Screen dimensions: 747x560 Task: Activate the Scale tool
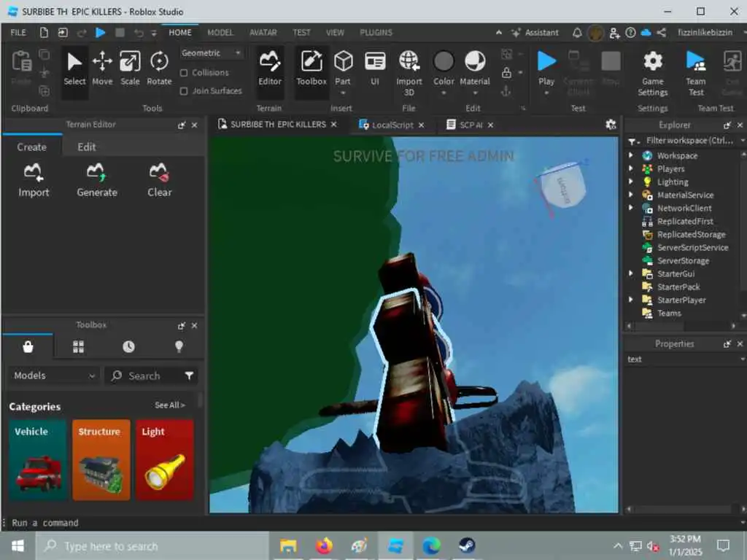[x=130, y=69]
